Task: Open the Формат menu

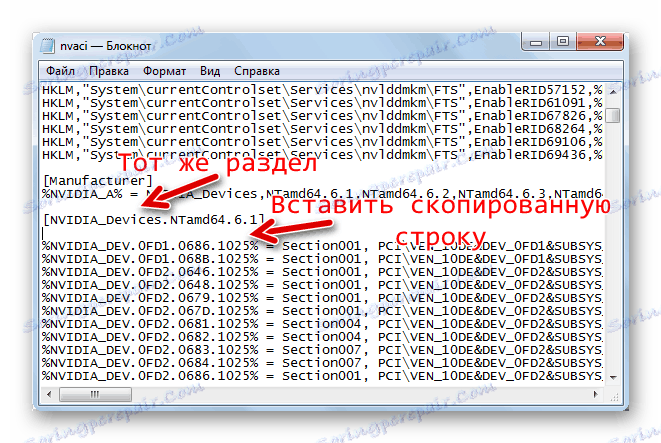Action: (x=164, y=71)
